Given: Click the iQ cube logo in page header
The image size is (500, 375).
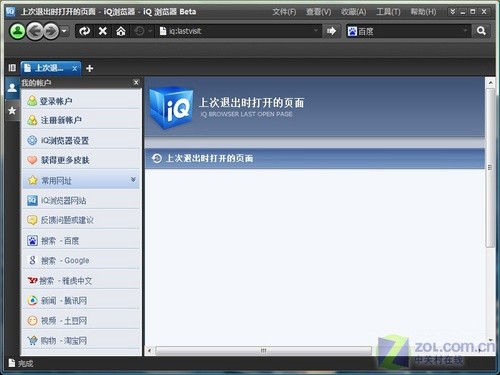Looking at the screenshot, I should [x=171, y=107].
